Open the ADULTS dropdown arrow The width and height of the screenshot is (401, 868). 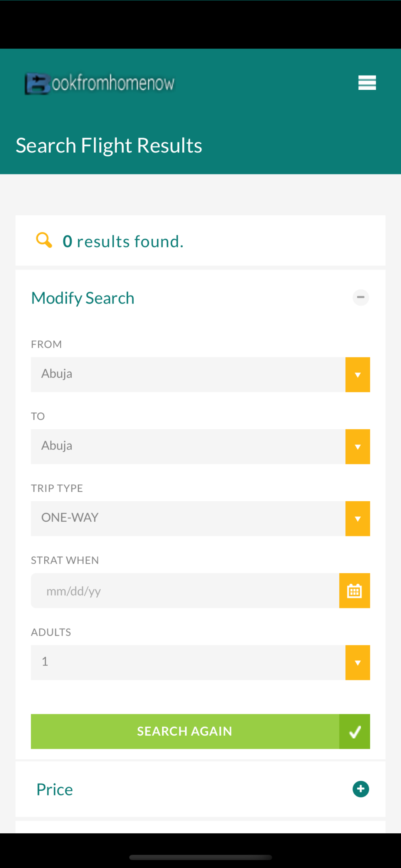tap(358, 663)
